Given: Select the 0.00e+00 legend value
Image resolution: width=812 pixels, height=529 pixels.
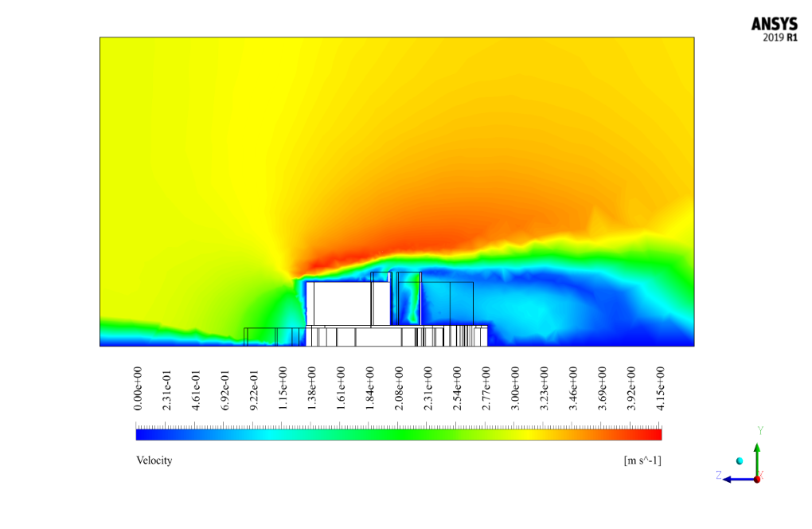Looking at the screenshot, I should [137, 389].
